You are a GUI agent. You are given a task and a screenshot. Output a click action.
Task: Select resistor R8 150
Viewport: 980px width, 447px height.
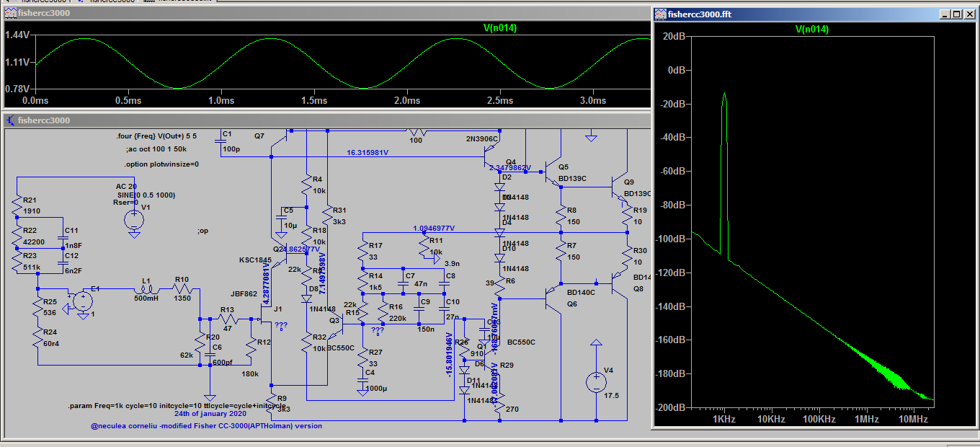560,216
